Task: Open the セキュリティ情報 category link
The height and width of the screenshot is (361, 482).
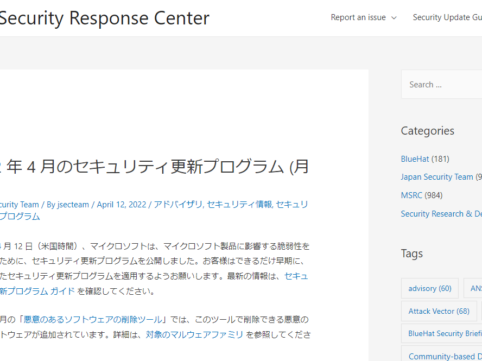Action: point(239,204)
